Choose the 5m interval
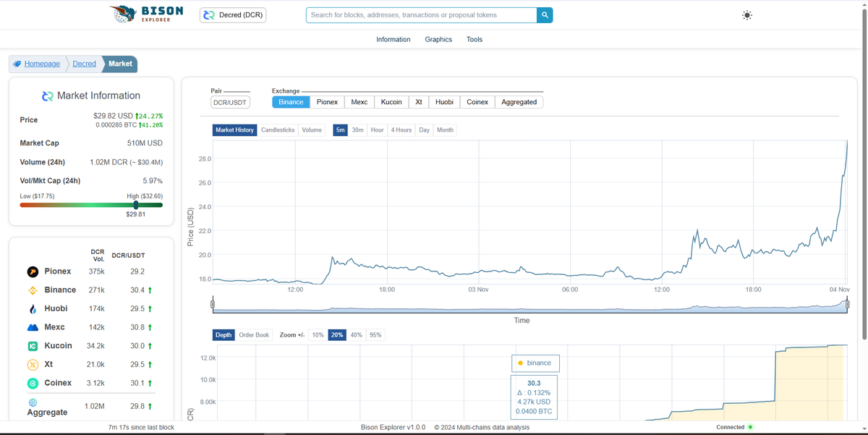Image resolution: width=868 pixels, height=435 pixels. (341, 130)
